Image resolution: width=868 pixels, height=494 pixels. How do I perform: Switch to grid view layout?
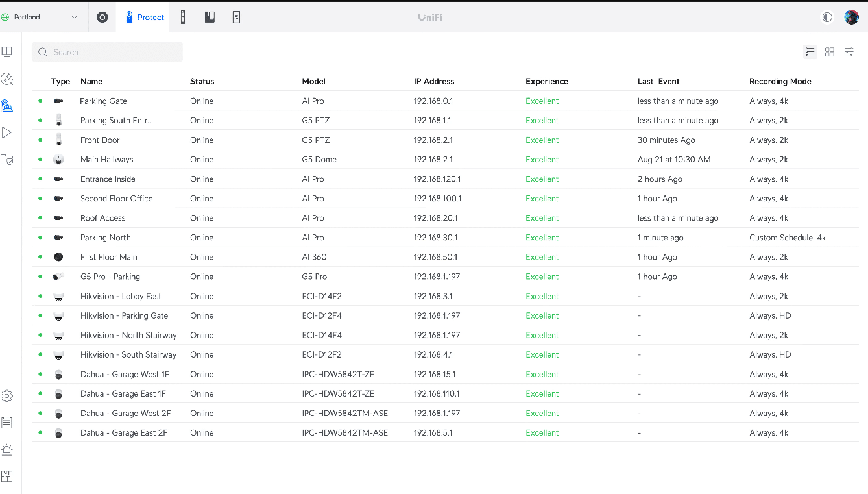click(829, 52)
